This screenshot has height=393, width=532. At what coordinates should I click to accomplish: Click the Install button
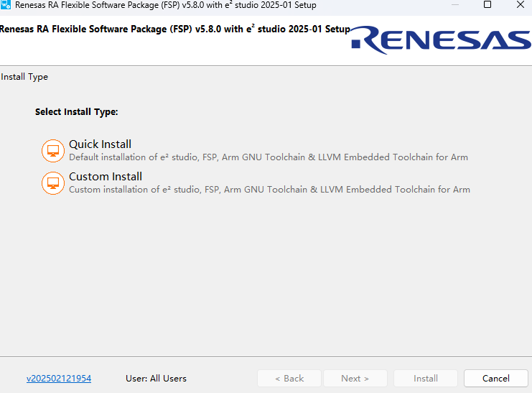coord(426,379)
